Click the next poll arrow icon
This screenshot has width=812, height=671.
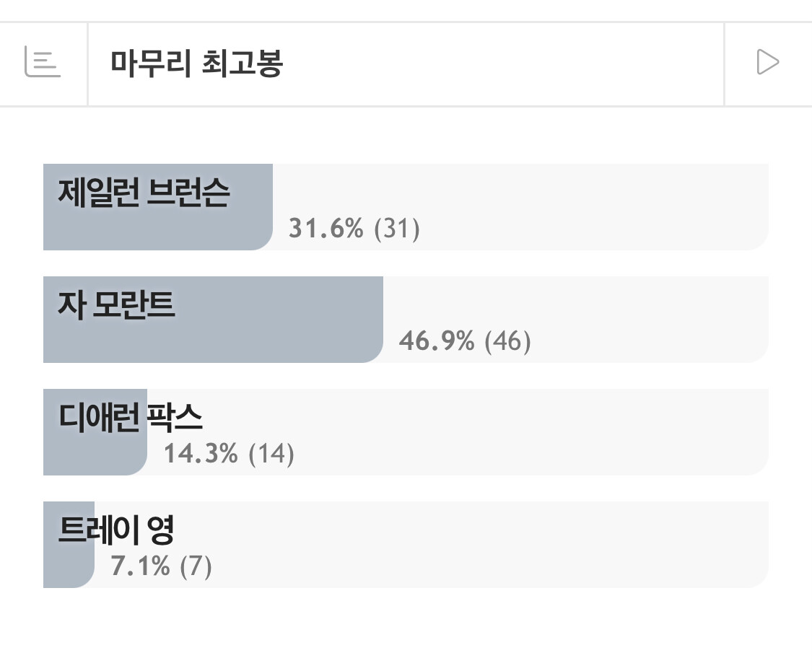coord(767,62)
